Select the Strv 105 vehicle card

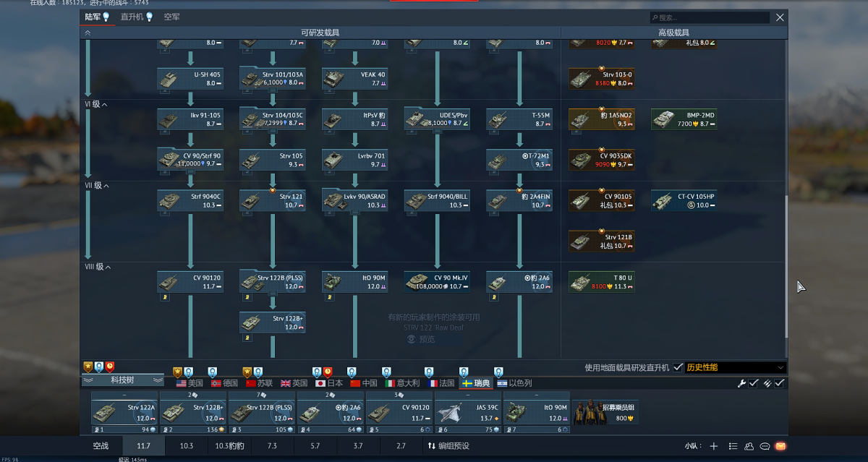pos(273,159)
